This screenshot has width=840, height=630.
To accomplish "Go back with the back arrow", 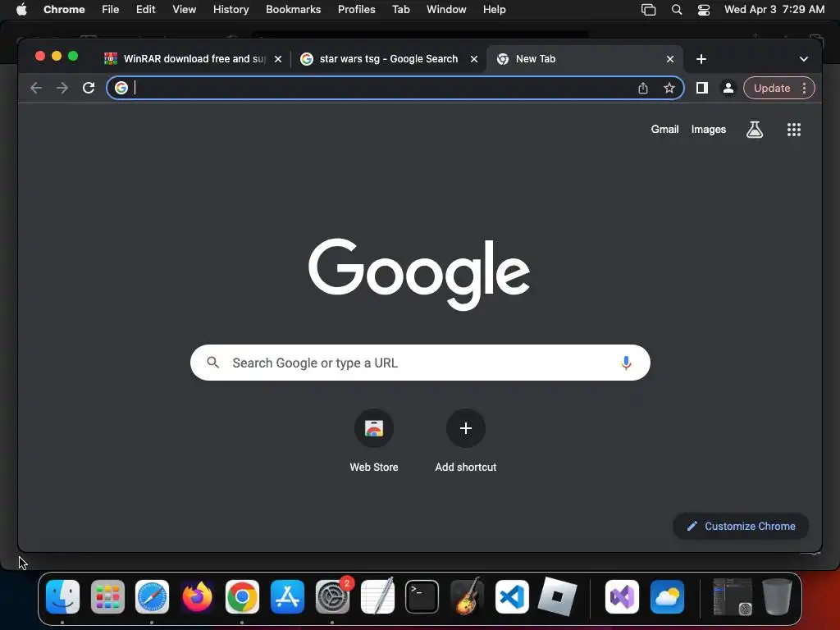I will [x=36, y=88].
